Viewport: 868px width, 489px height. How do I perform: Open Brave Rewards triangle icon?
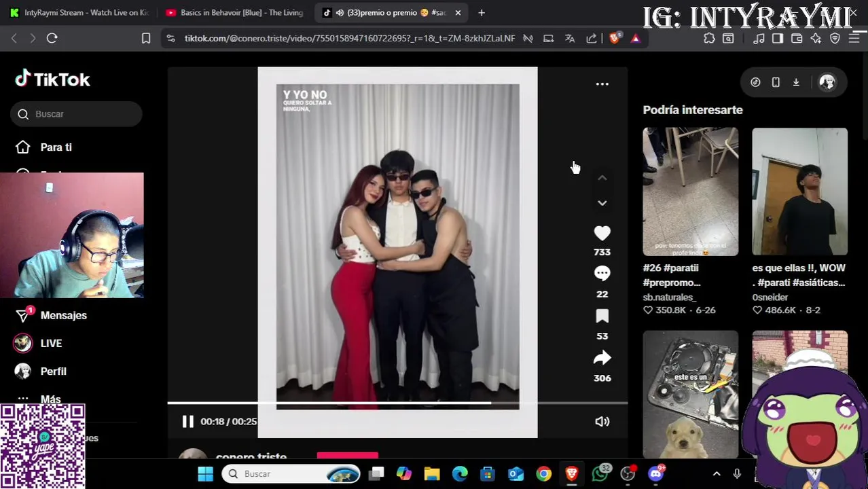(636, 38)
